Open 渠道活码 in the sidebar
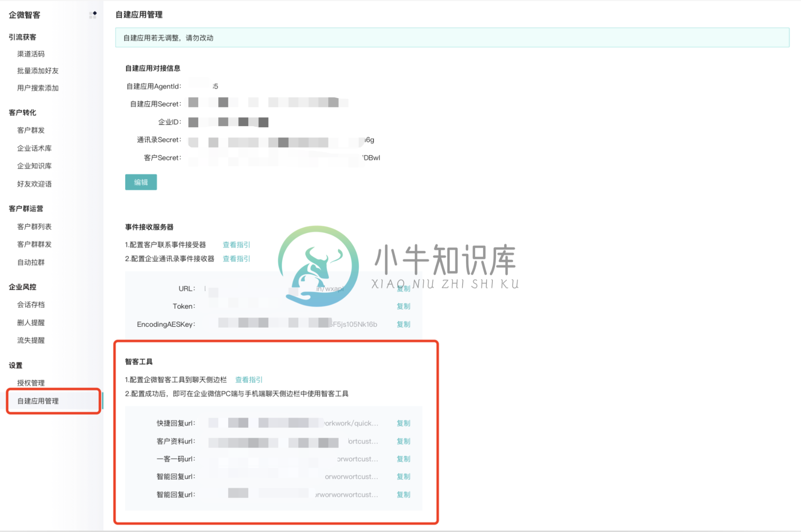The width and height of the screenshot is (801, 532). [x=31, y=54]
